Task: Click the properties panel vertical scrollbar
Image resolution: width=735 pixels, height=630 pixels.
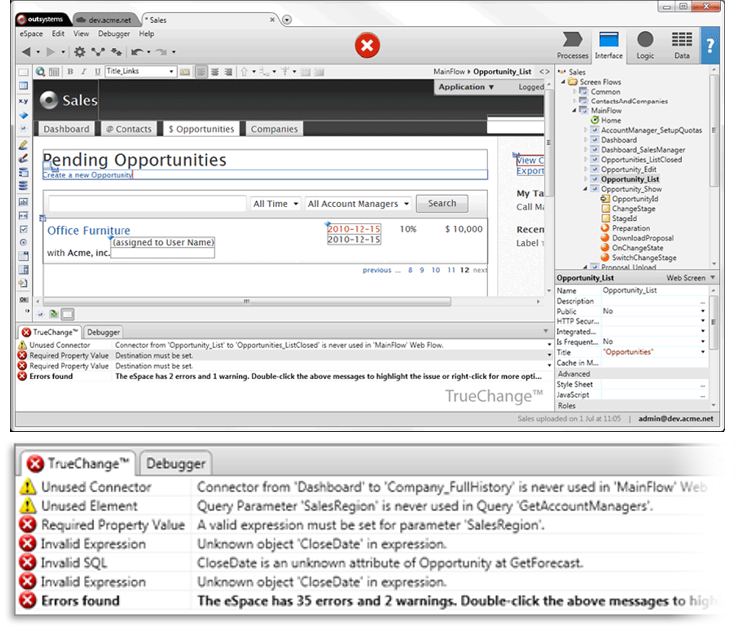Action: pyautogui.click(x=713, y=322)
